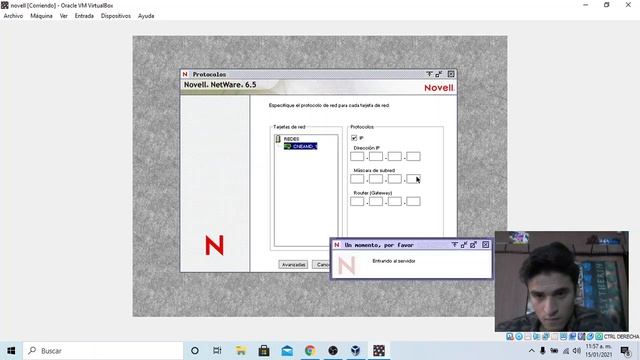This screenshot has width=640, height=360.
Task: Open the running novell VM taskbar icon
Action: pyautogui.click(x=379, y=351)
